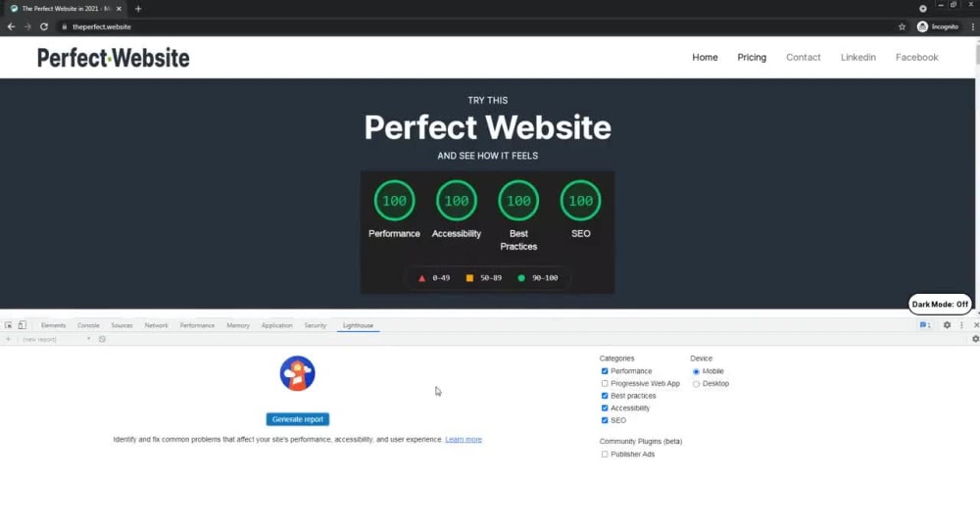Open the Learn more link
This screenshot has width=980, height=531.
click(x=464, y=439)
